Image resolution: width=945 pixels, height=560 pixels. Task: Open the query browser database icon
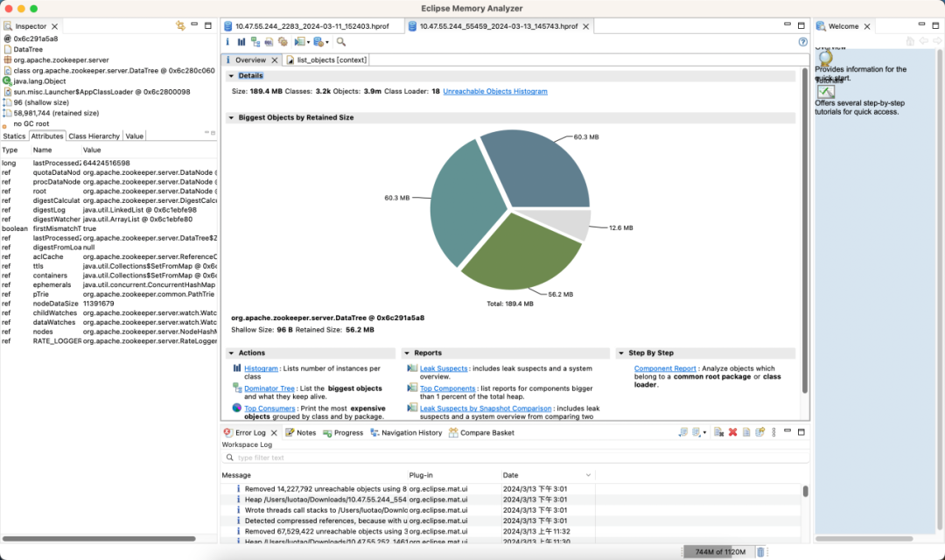318,42
